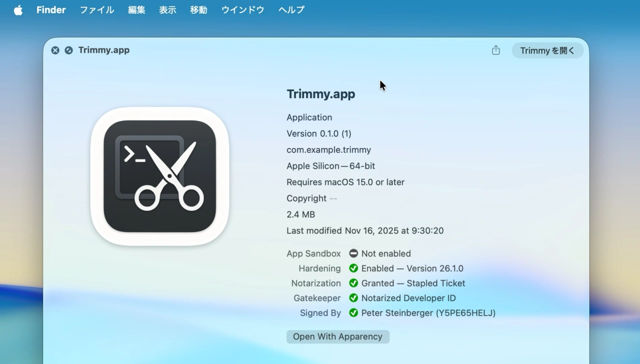
Task: Click the Notarization granted checkmark icon
Action: [353, 283]
